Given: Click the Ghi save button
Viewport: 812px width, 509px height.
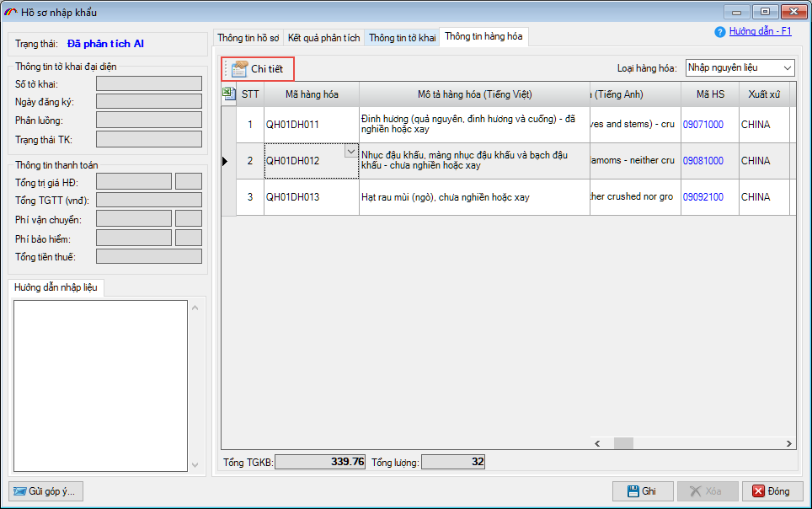Looking at the screenshot, I should 643,491.
